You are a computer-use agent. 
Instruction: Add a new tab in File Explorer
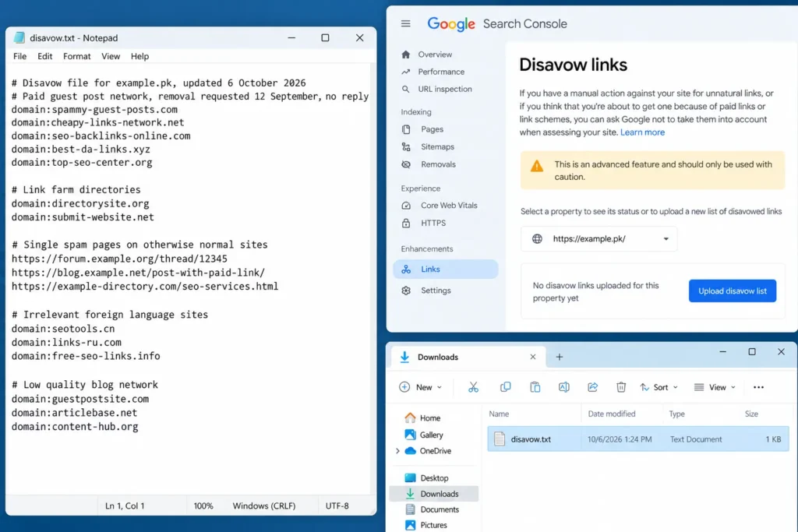(x=560, y=357)
